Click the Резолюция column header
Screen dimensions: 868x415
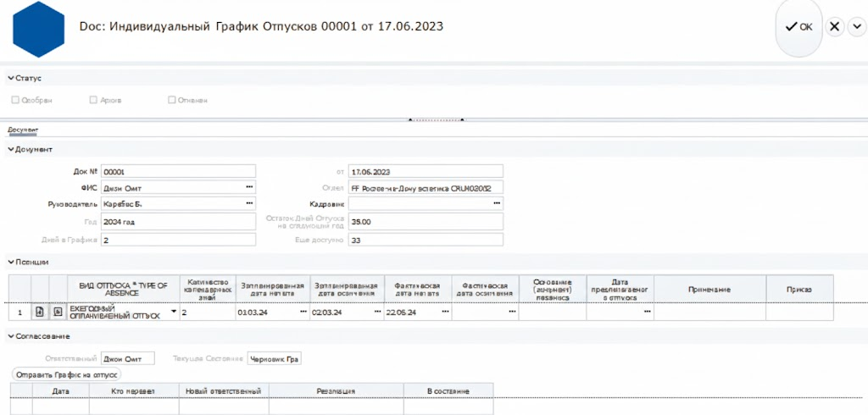pyautogui.click(x=336, y=390)
